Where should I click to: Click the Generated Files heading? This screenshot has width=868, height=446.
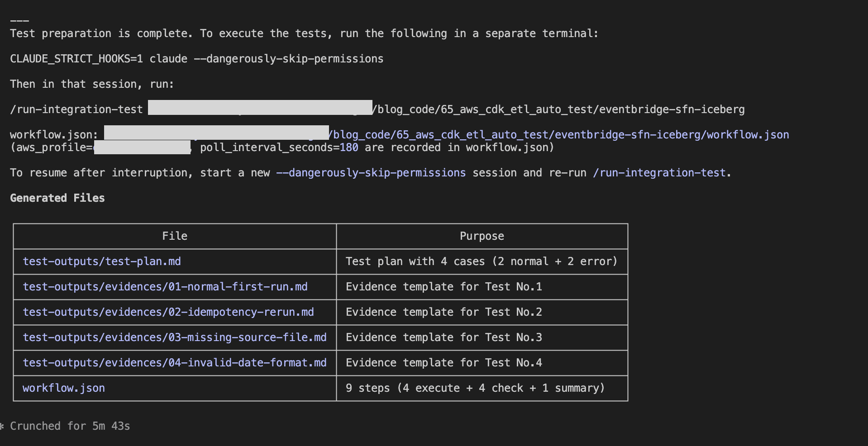[x=57, y=198]
